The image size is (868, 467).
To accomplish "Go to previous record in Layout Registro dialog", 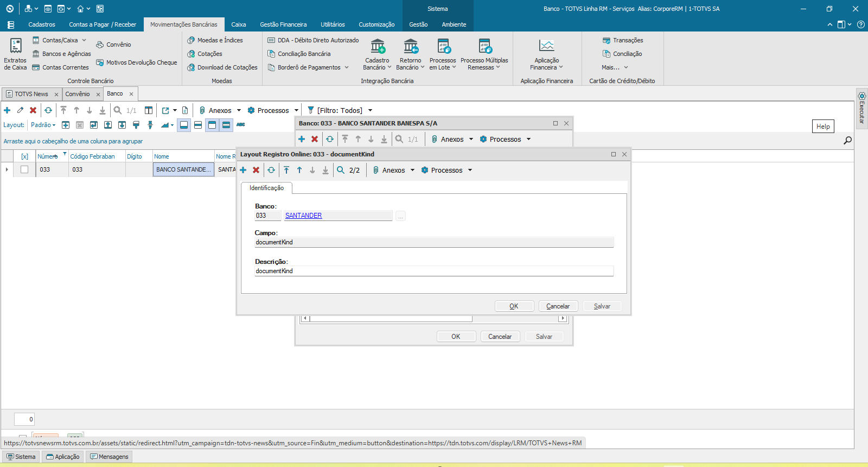I will pos(299,170).
